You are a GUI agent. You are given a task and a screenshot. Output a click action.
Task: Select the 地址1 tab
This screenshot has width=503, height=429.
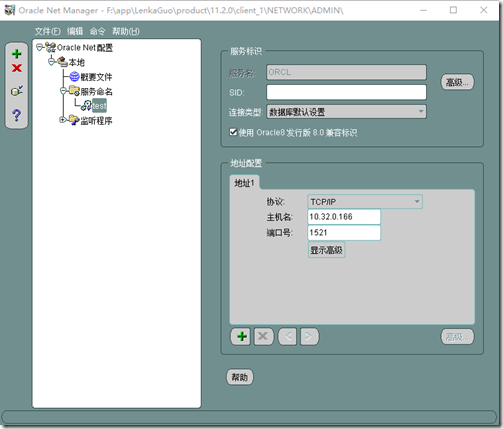point(244,183)
